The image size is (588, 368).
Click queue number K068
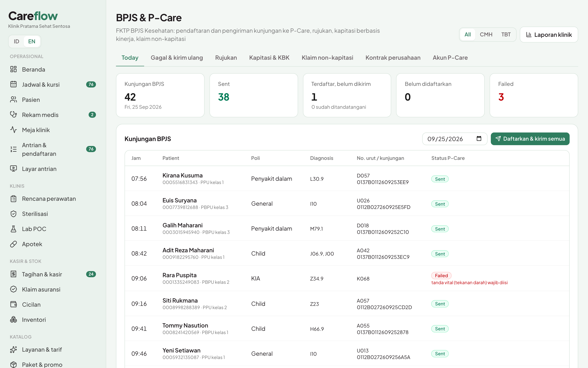[363, 278]
